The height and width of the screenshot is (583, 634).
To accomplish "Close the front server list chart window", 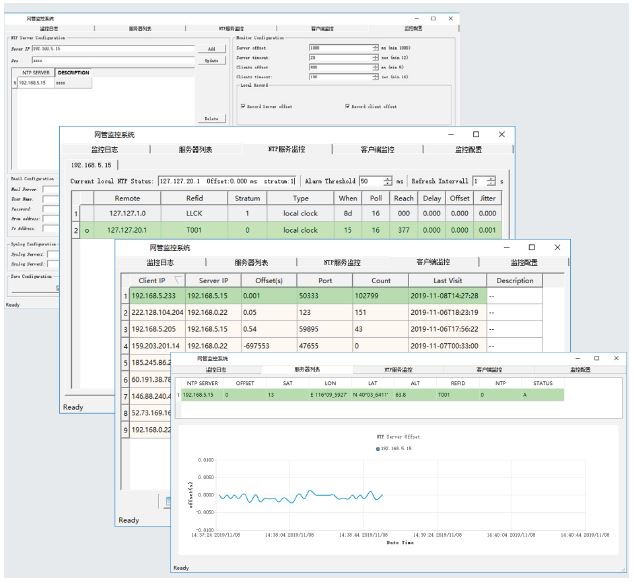I will pos(619,357).
